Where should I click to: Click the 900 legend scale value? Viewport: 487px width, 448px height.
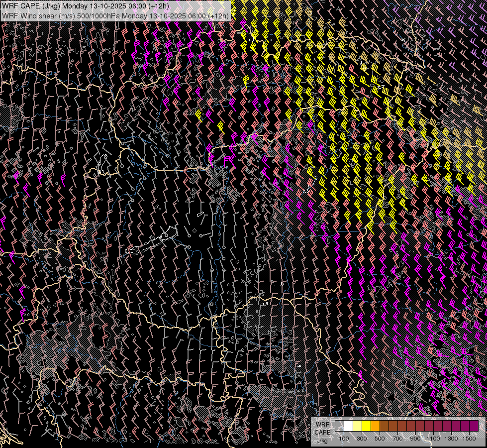pos(415,439)
